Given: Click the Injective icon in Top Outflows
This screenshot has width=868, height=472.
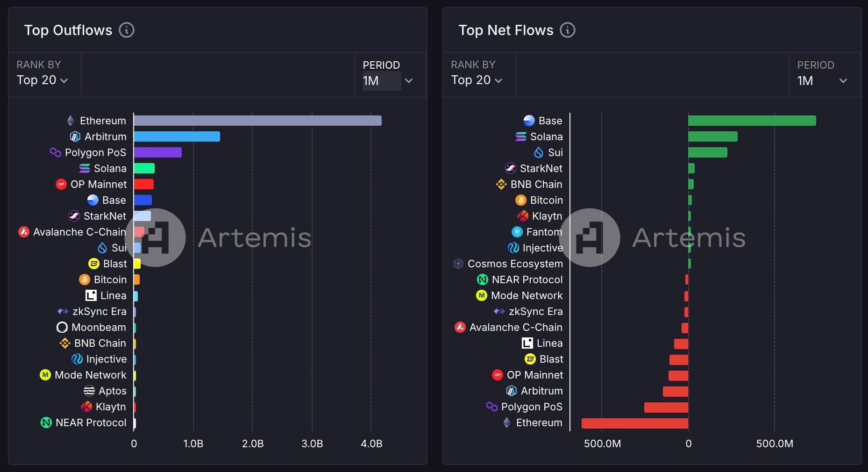Looking at the screenshot, I should tap(77, 359).
